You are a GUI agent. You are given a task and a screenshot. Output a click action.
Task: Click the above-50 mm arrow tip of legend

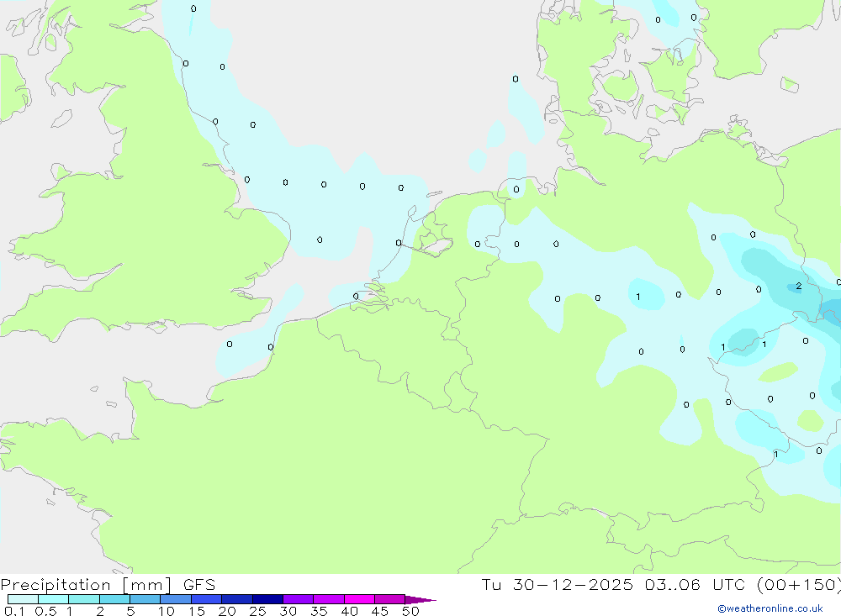tap(420, 600)
